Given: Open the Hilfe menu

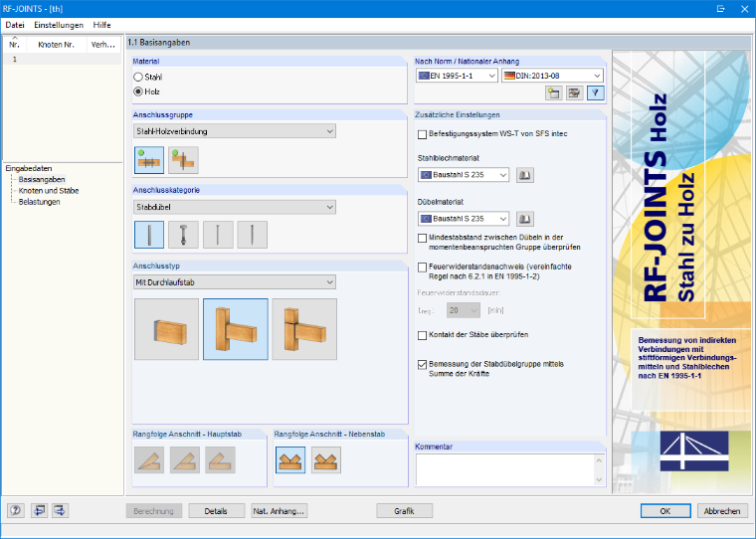Looking at the screenshot, I should [x=101, y=25].
